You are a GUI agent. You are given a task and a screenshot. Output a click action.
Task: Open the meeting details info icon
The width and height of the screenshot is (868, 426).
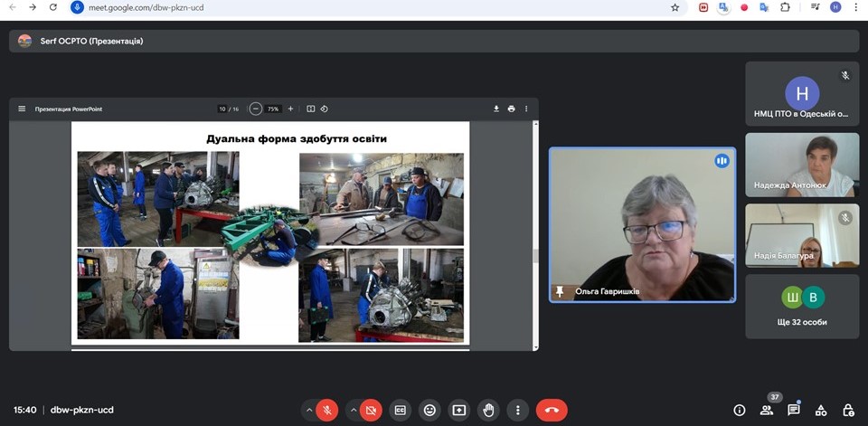[740, 410]
